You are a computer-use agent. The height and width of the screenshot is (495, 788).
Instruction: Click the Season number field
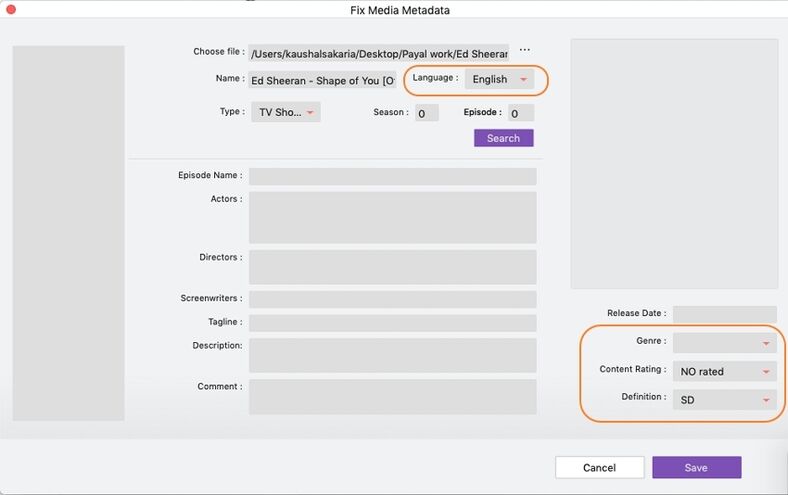coord(426,113)
